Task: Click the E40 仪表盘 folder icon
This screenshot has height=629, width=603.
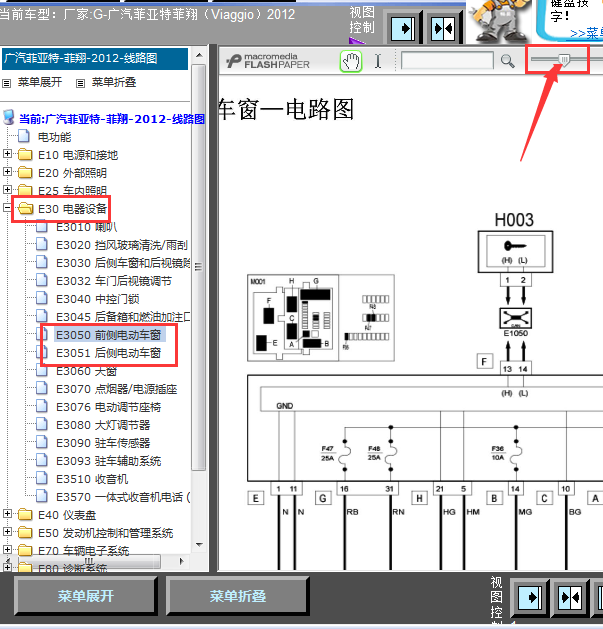Action: (x=25, y=514)
